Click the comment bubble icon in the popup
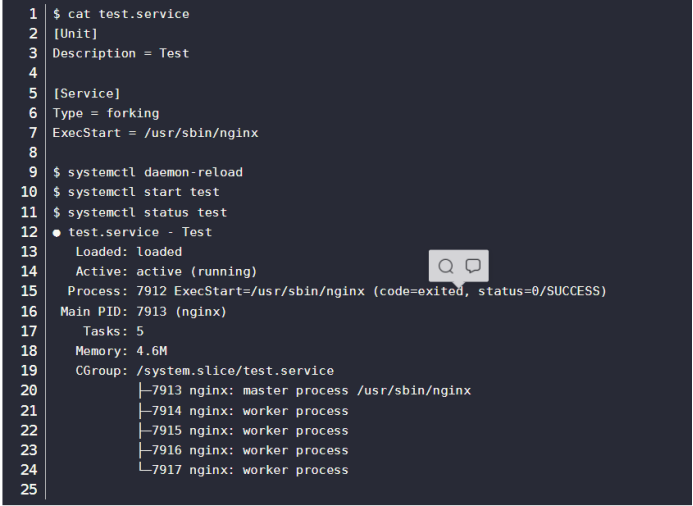The width and height of the screenshot is (693, 506). (x=473, y=266)
